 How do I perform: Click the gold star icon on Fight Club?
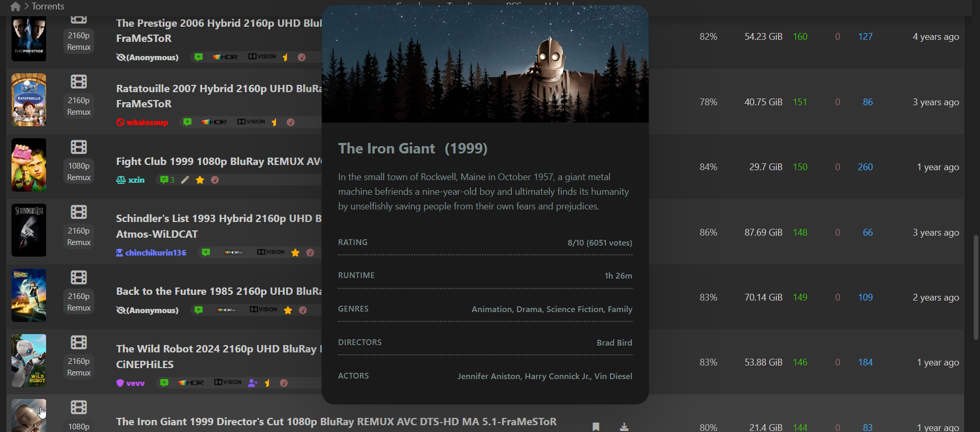click(200, 180)
